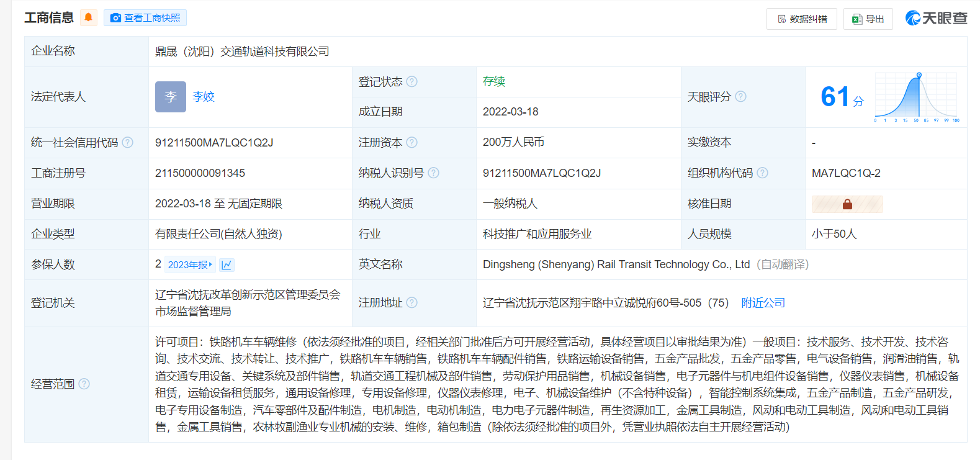Click the 工商信息 section heading
This screenshot has width=980, height=460.
(49, 18)
